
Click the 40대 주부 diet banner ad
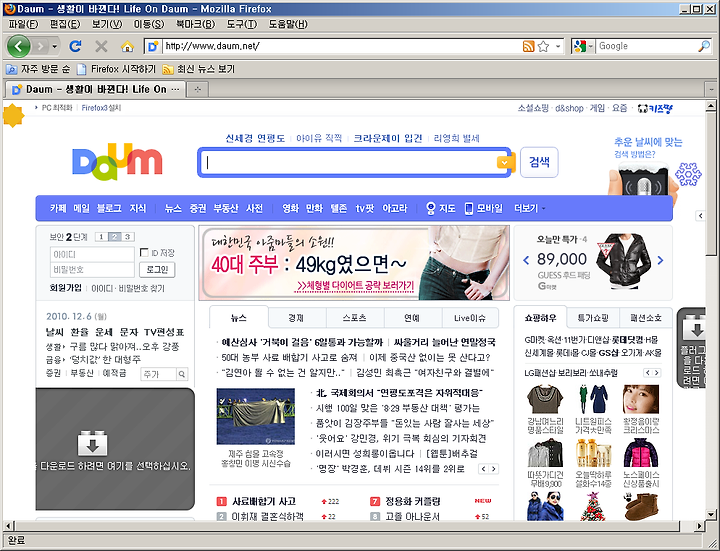[x=354, y=263]
